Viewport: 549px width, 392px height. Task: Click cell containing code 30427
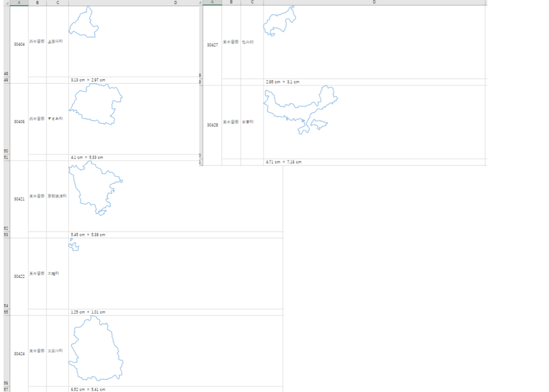tap(213, 45)
